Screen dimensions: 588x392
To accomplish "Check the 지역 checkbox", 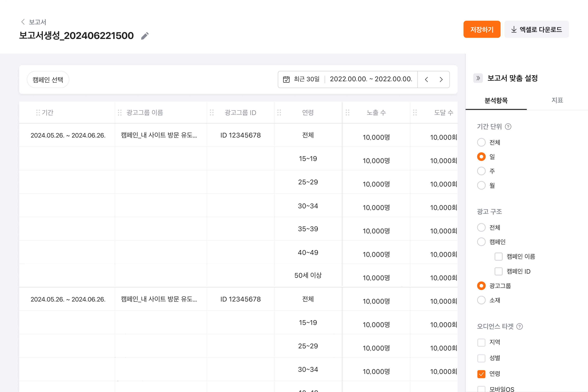I will pyautogui.click(x=481, y=343).
